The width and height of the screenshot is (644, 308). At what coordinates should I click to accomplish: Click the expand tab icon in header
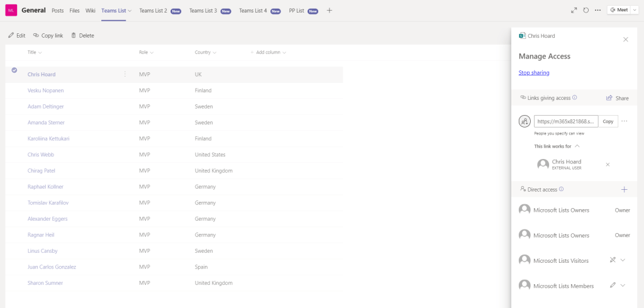point(574,10)
